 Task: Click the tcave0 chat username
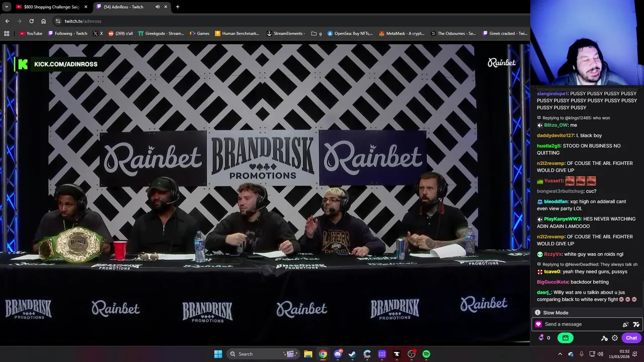coord(552,271)
